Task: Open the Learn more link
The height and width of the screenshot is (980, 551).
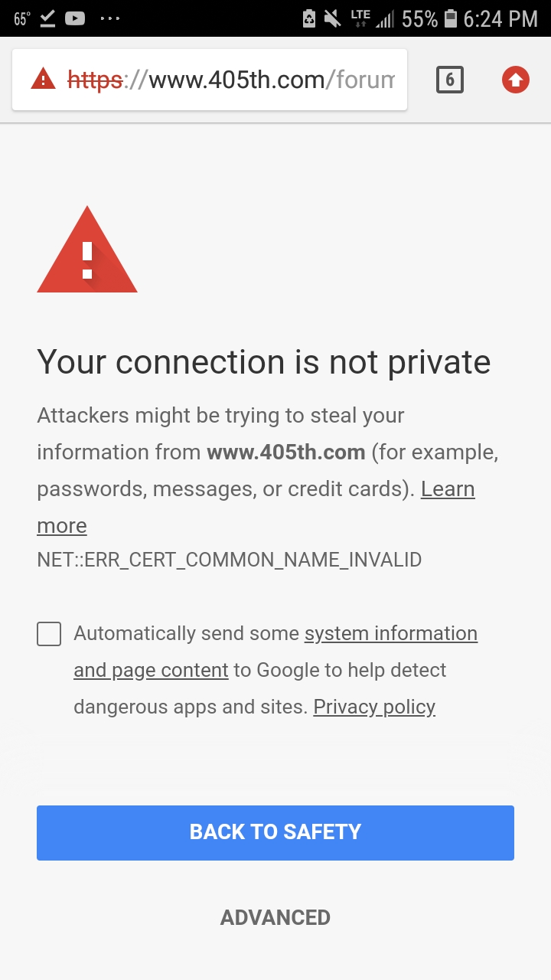Action: [448, 489]
